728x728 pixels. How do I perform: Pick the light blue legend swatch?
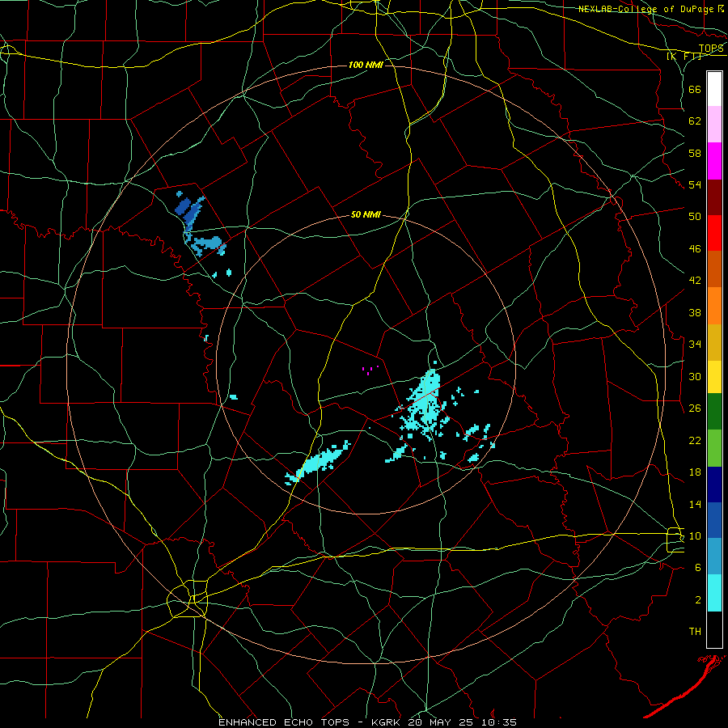coord(714,557)
